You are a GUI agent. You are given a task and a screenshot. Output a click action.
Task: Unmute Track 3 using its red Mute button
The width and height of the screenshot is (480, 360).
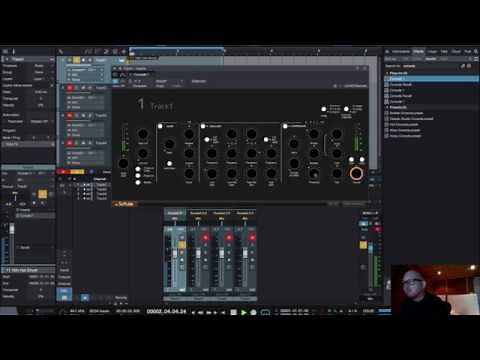(69, 115)
